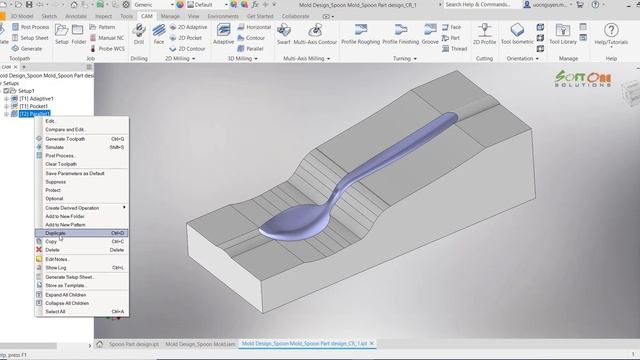Insert a Manual NC operation

click(x=107, y=38)
